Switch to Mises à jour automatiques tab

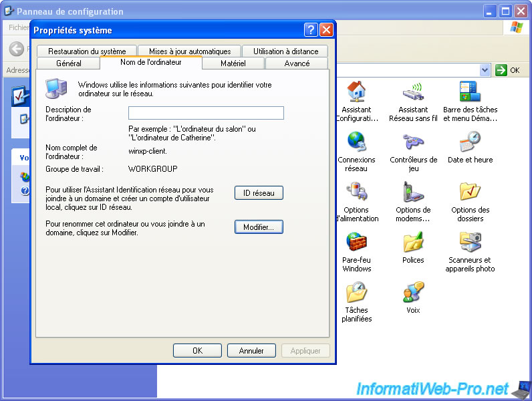[190, 51]
